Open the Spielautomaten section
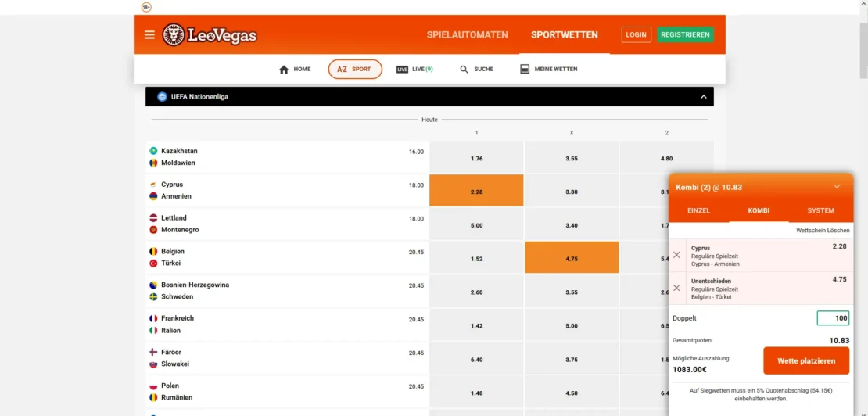Viewport: 868px width, 416px height. coord(467,35)
